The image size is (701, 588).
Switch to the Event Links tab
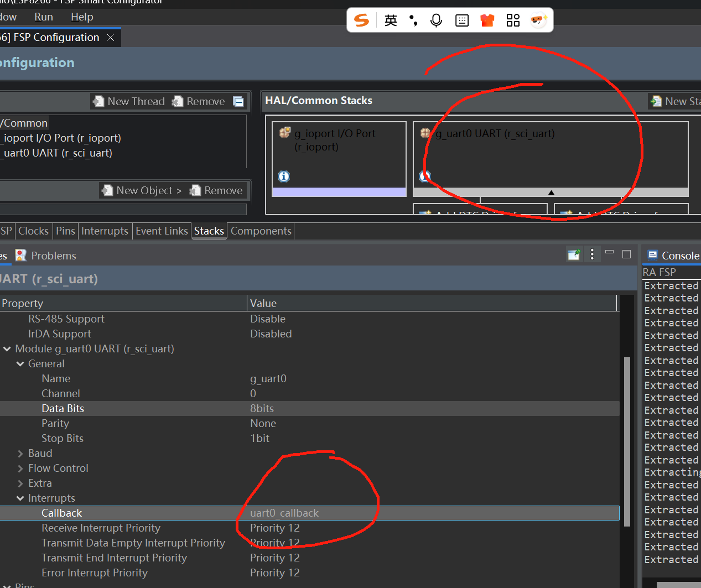pyautogui.click(x=162, y=231)
